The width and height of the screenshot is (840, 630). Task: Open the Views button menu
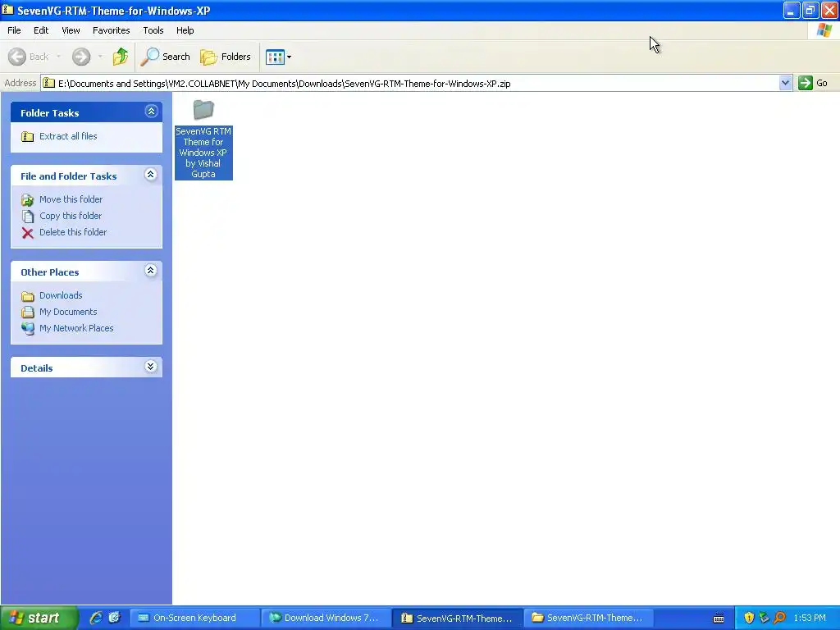(x=279, y=57)
